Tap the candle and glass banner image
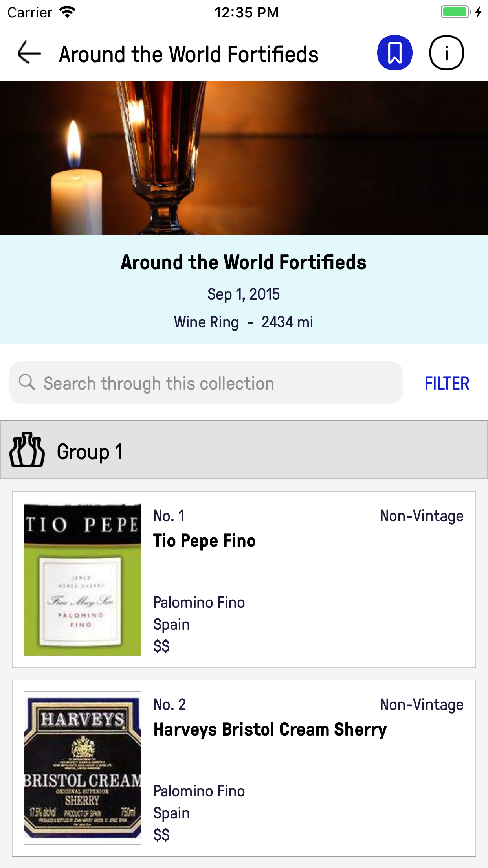 pyautogui.click(x=244, y=158)
